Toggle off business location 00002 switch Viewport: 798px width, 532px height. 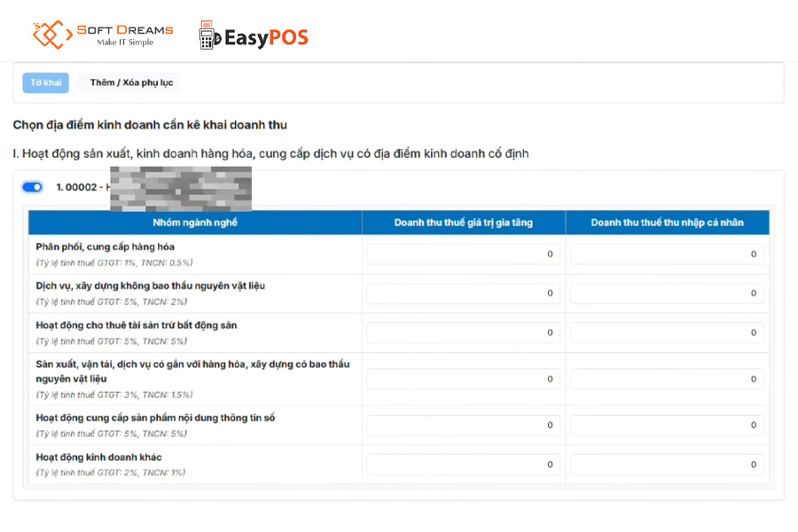(x=33, y=187)
